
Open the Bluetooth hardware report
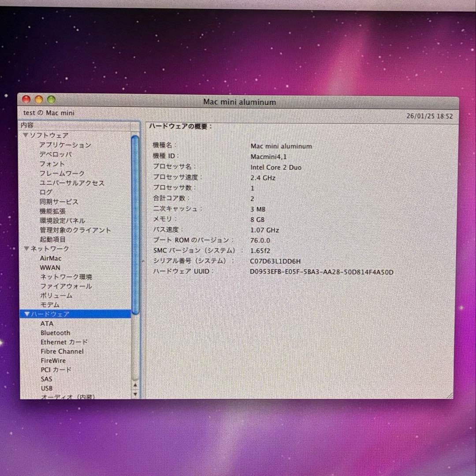coord(55,333)
